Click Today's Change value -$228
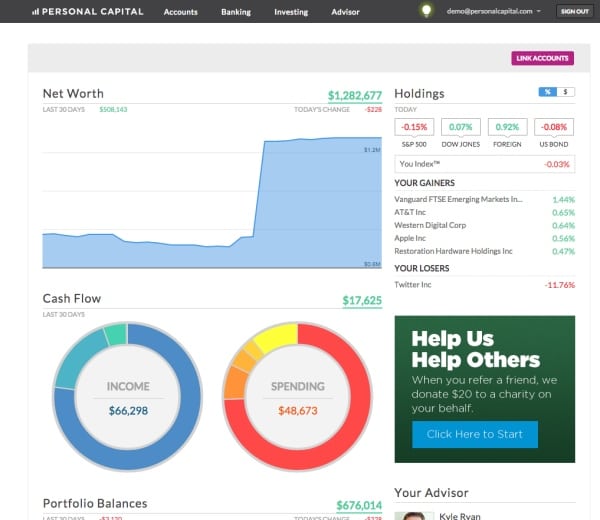The image size is (600, 520). (x=373, y=109)
